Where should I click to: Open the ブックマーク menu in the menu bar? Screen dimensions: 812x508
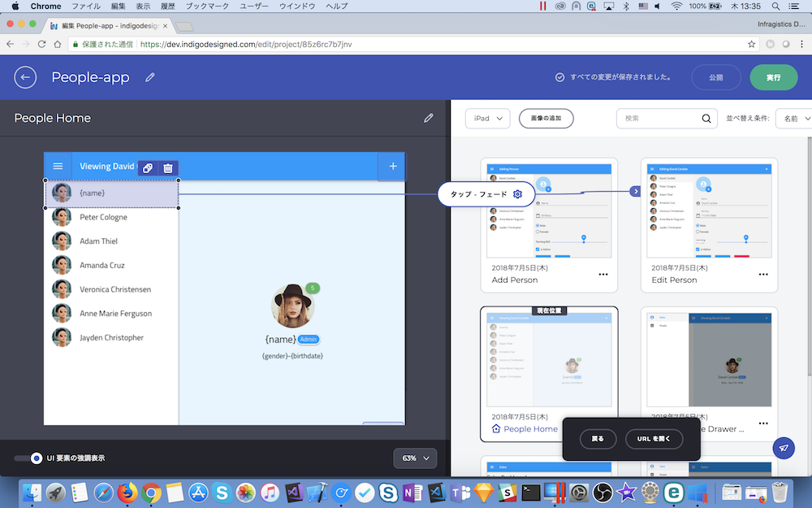tap(207, 6)
